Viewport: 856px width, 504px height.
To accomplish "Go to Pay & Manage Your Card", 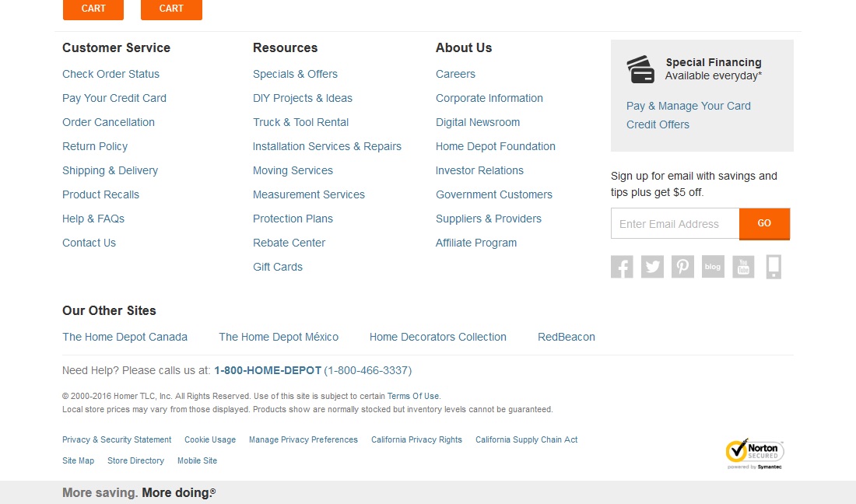I will (689, 106).
